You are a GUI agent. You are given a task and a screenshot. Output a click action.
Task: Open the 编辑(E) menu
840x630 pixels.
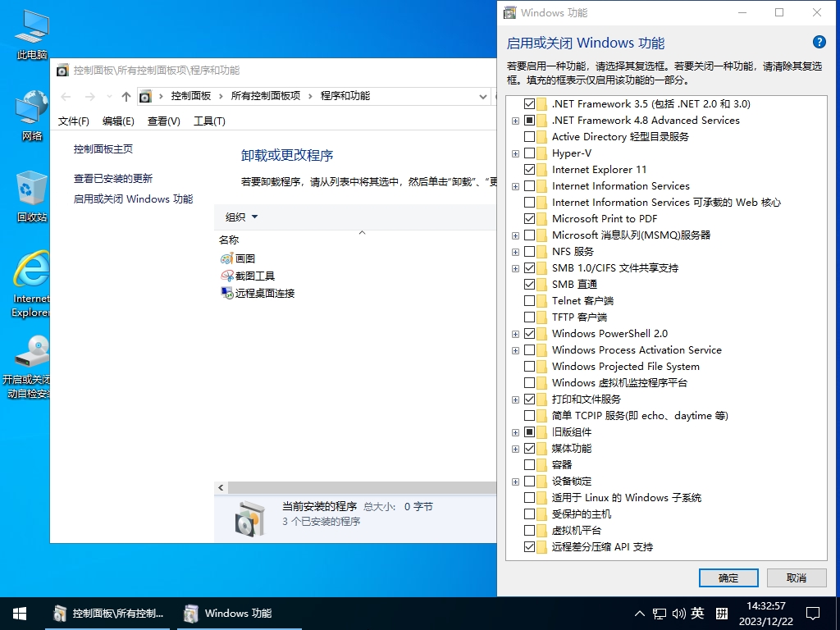coord(118,121)
